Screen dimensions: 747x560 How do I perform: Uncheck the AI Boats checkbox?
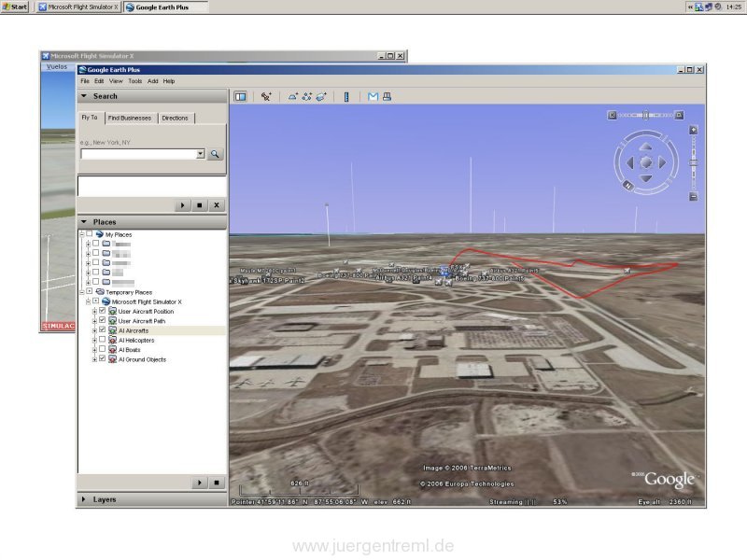pos(102,349)
